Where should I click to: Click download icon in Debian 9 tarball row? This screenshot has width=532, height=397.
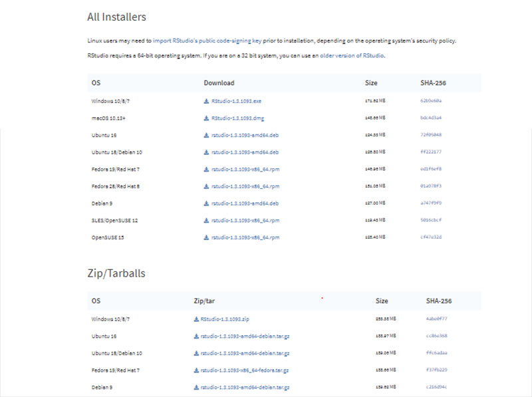coord(196,387)
